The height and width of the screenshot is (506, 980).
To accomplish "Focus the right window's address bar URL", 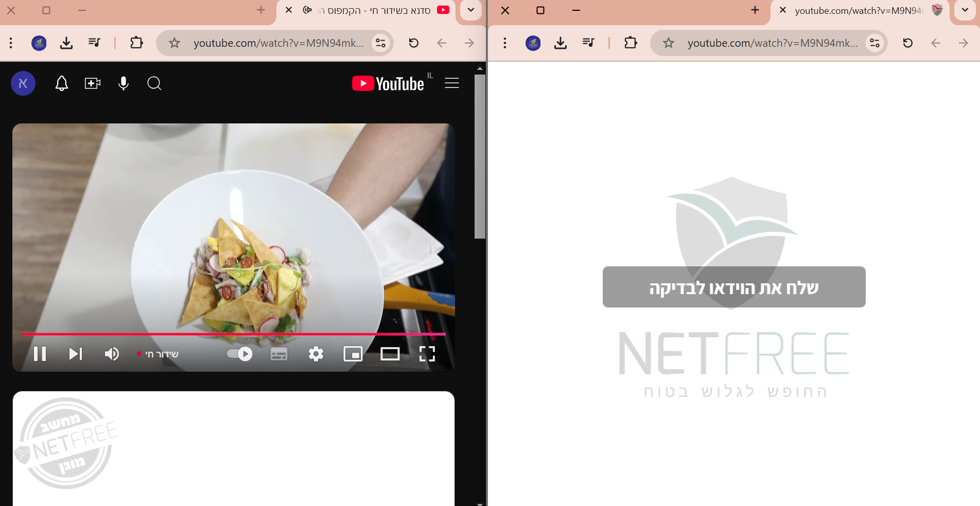I will [x=773, y=43].
